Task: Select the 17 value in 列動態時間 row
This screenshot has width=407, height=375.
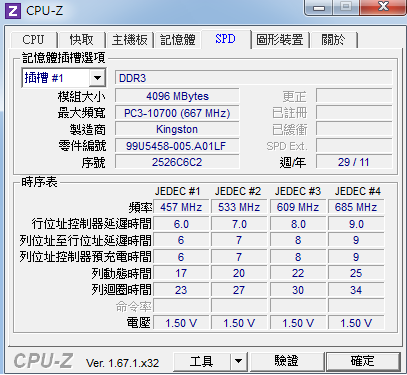Action: tap(181, 273)
